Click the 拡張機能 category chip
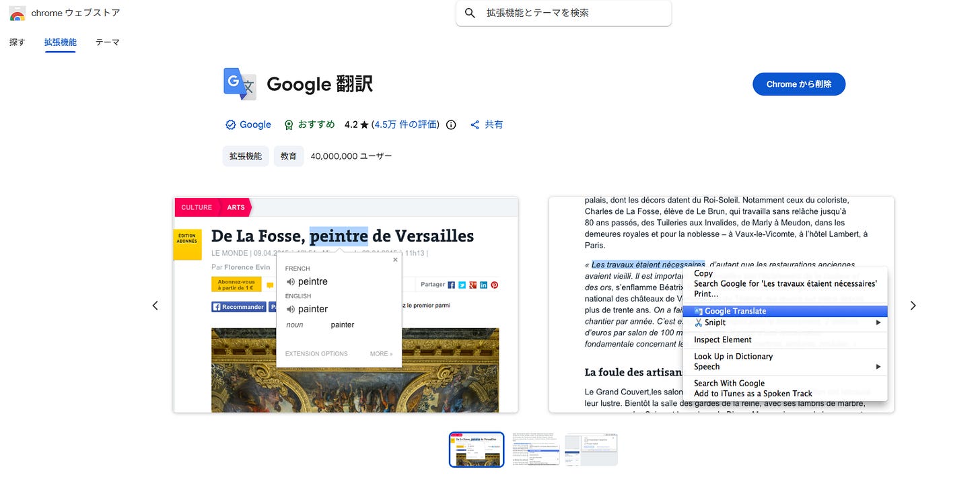 (x=246, y=156)
